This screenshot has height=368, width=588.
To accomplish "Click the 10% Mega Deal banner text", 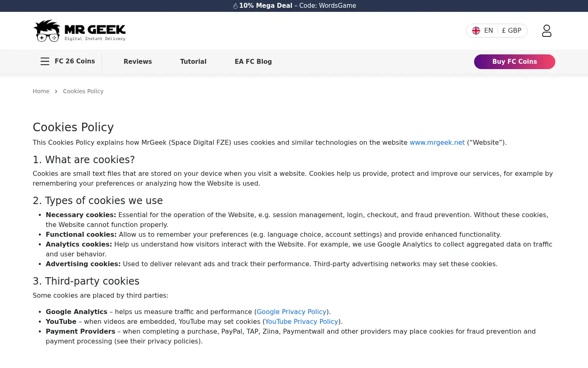I will [x=266, y=6].
